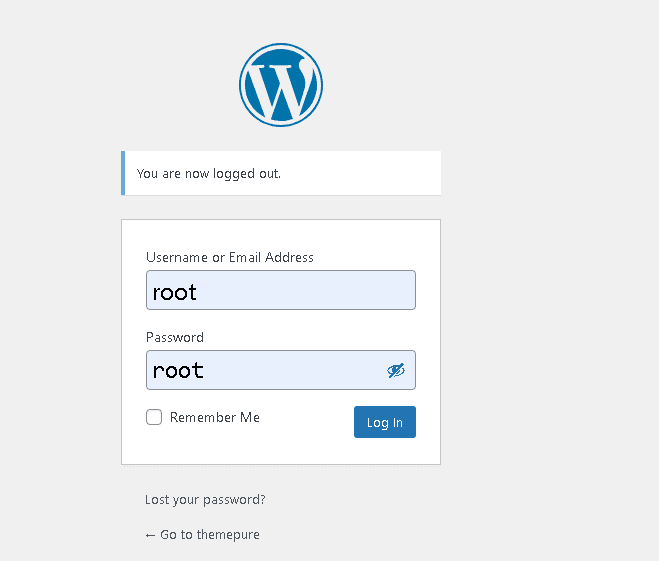The image size is (659, 561).
Task: Click the root text in the password field
Action: pos(178,371)
